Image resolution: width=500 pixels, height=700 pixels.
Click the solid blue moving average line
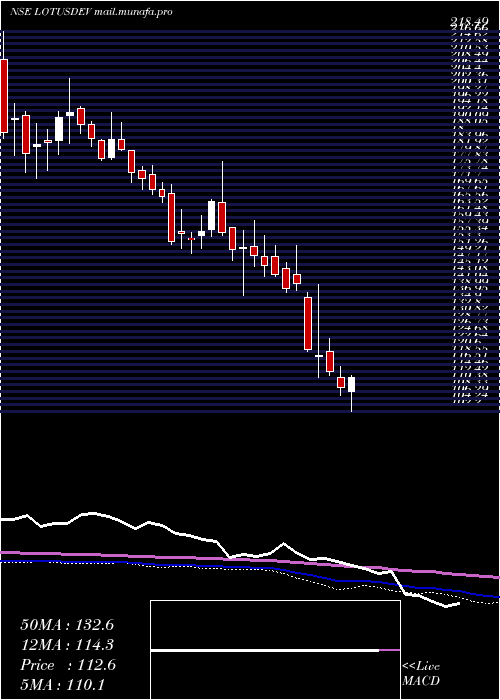click(x=250, y=569)
